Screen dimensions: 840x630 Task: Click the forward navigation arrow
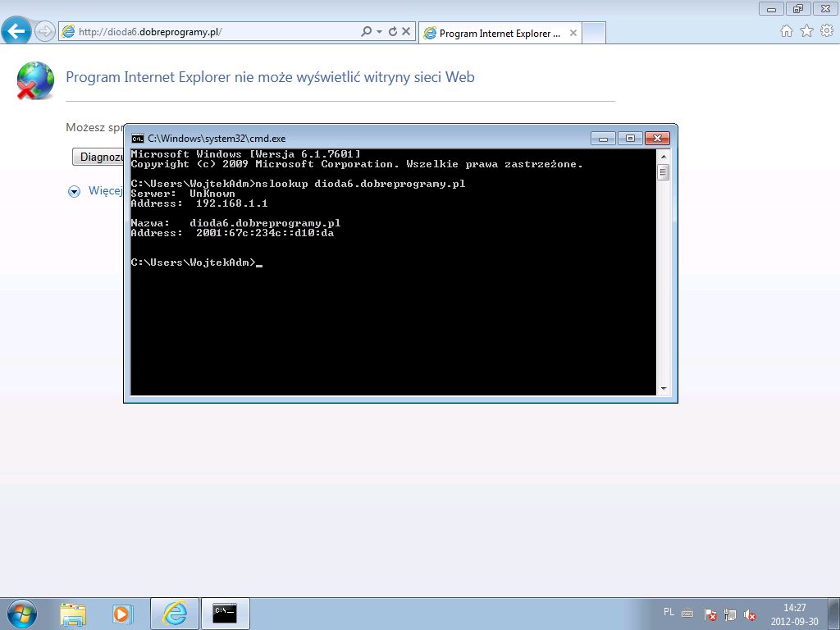(45, 32)
